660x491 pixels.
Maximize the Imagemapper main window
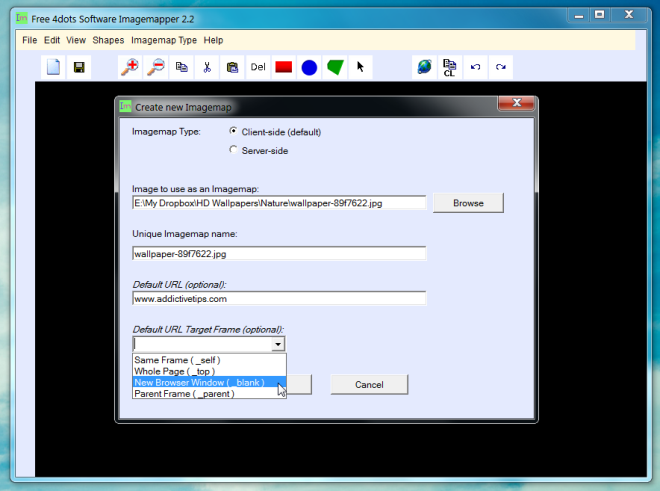599,15
